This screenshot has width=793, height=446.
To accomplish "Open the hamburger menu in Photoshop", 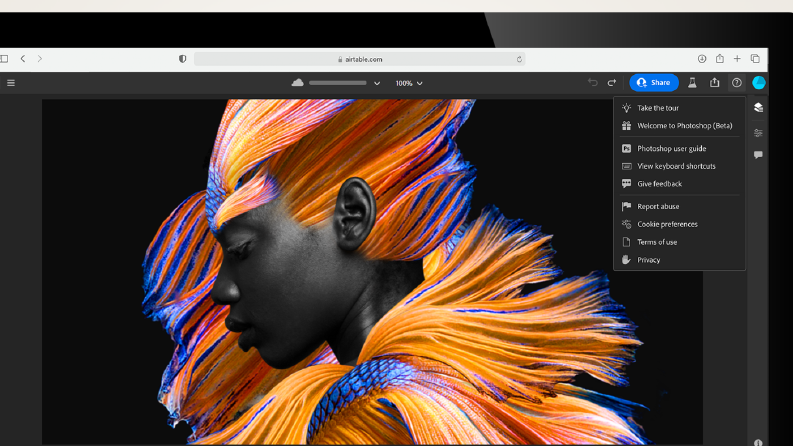I will pos(11,83).
